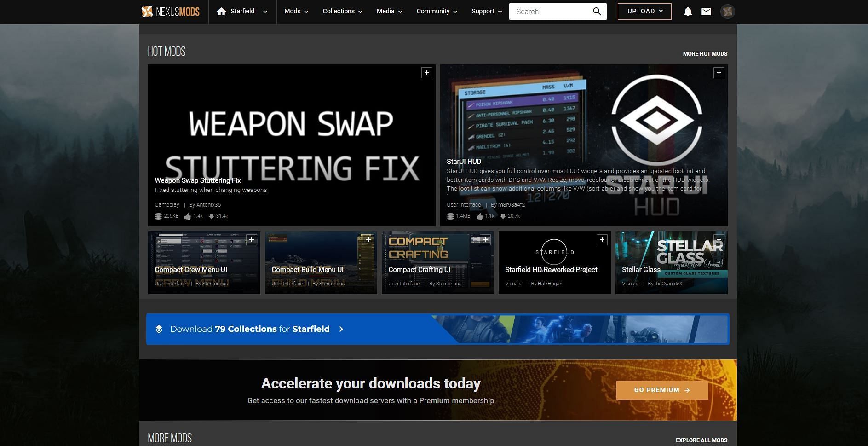
Task: Click Visuals category on Stellar Glass card
Action: pyautogui.click(x=630, y=284)
